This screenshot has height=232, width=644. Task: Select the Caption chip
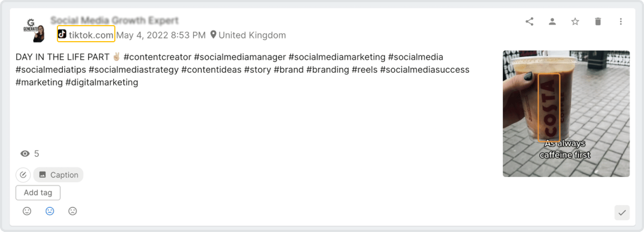click(x=58, y=175)
